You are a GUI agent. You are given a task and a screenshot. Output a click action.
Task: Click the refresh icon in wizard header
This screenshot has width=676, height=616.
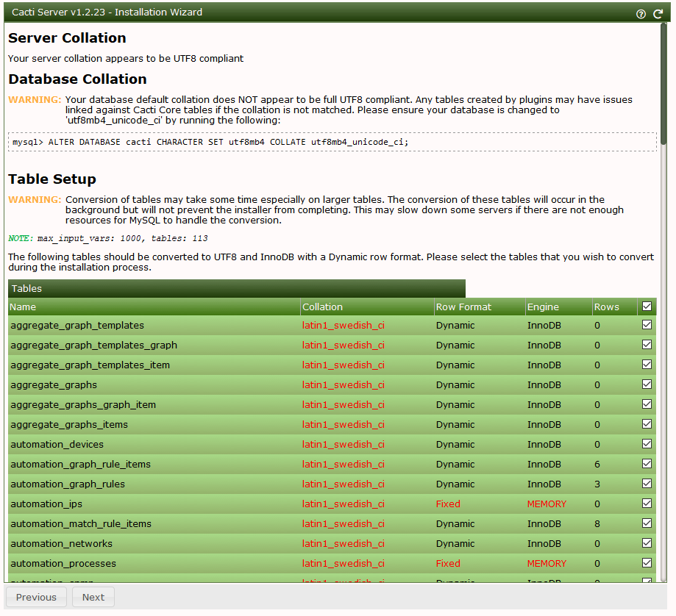[658, 14]
